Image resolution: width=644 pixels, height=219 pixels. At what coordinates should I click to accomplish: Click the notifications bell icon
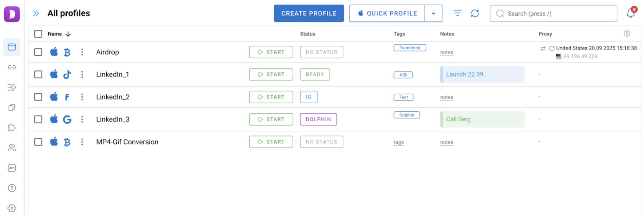coord(630,13)
